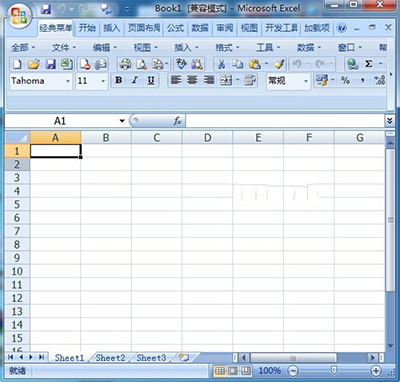Viewport: 400px width, 382px height.
Task: Select cell A1
Action: click(x=55, y=151)
